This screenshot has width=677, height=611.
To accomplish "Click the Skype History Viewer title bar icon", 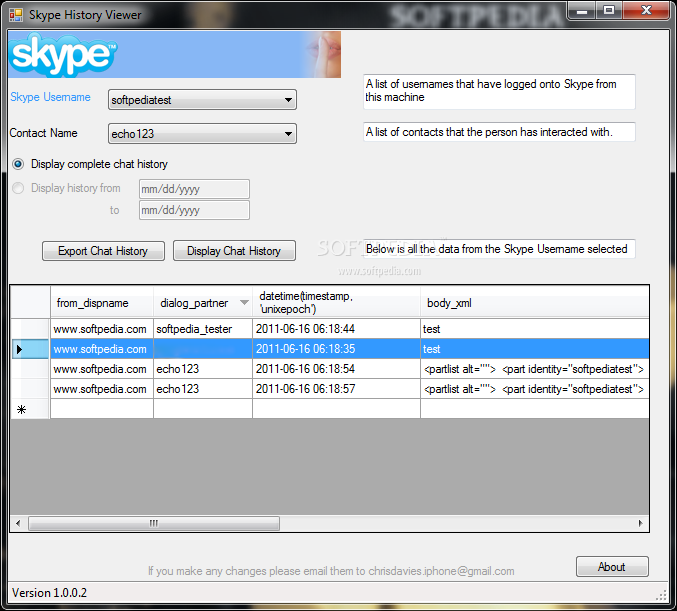I will 16,15.
